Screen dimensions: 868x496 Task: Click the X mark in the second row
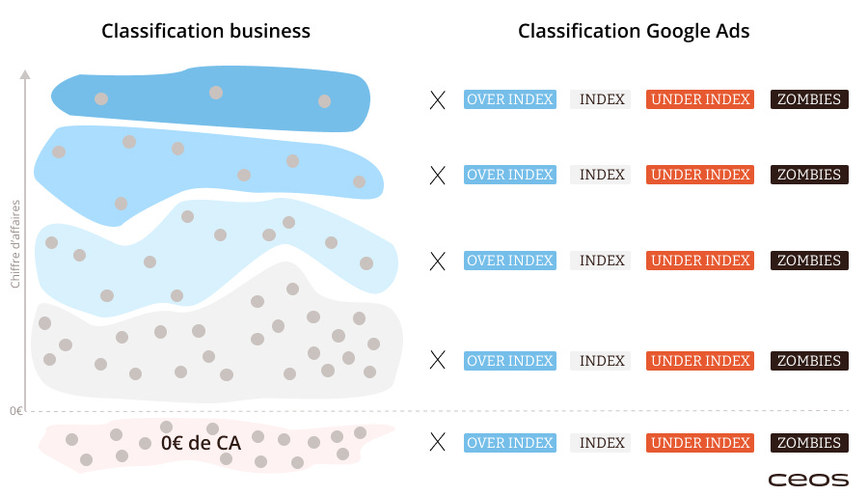437,176
